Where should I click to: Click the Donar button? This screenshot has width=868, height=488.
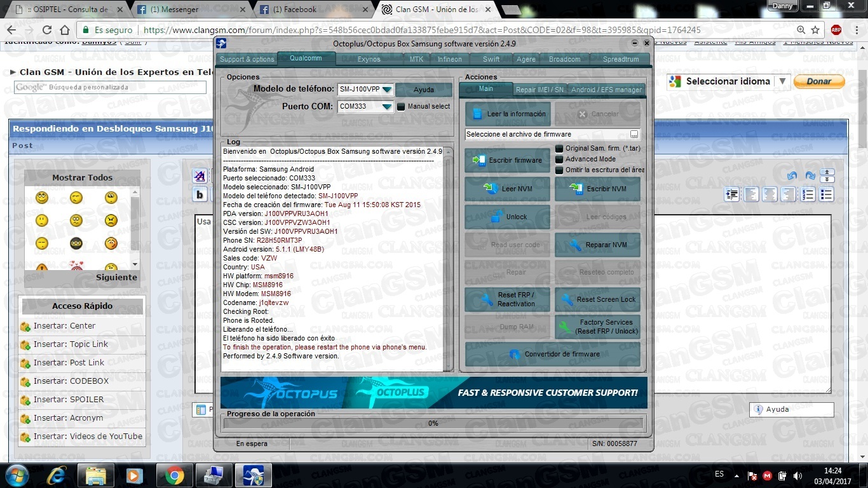(x=819, y=81)
